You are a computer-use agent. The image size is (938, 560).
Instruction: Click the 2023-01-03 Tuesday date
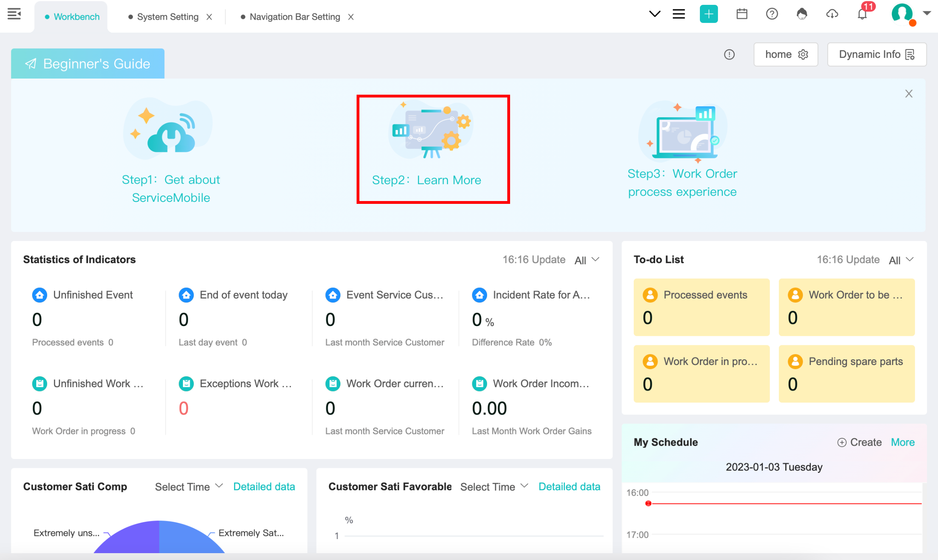[774, 467]
